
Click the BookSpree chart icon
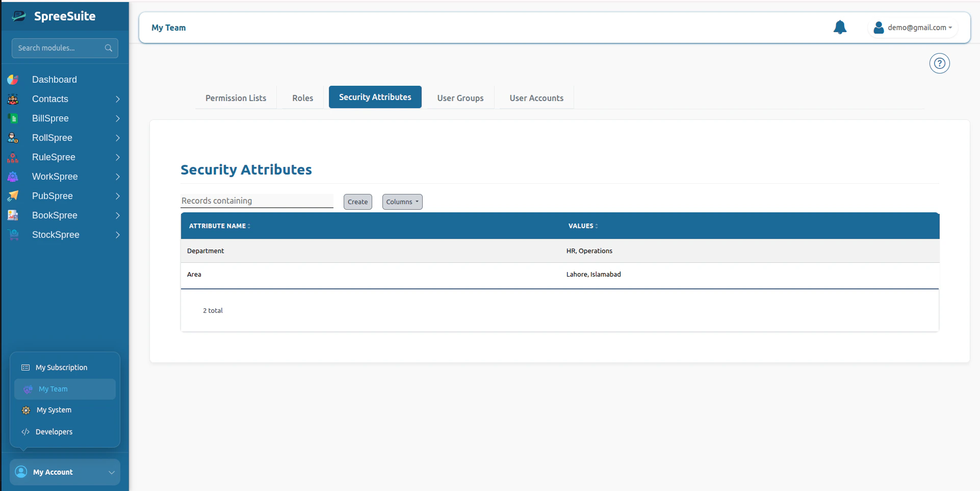tap(13, 215)
